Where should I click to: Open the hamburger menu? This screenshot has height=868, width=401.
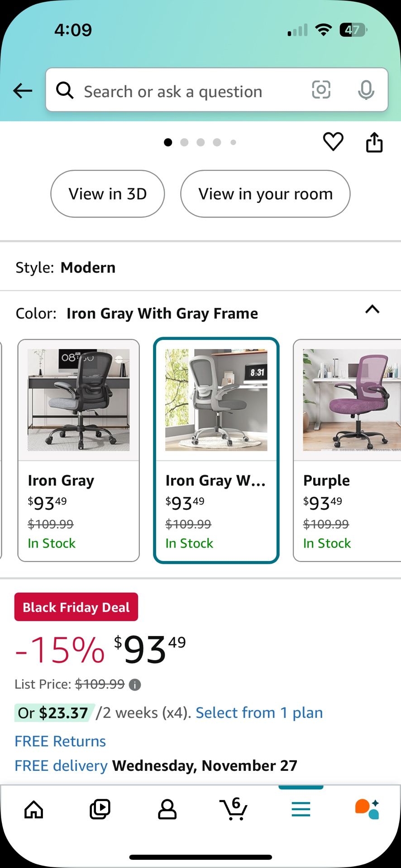301,809
